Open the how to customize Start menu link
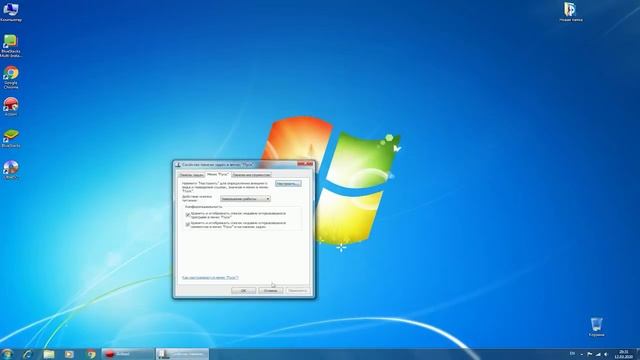The image size is (640, 360). [210, 278]
